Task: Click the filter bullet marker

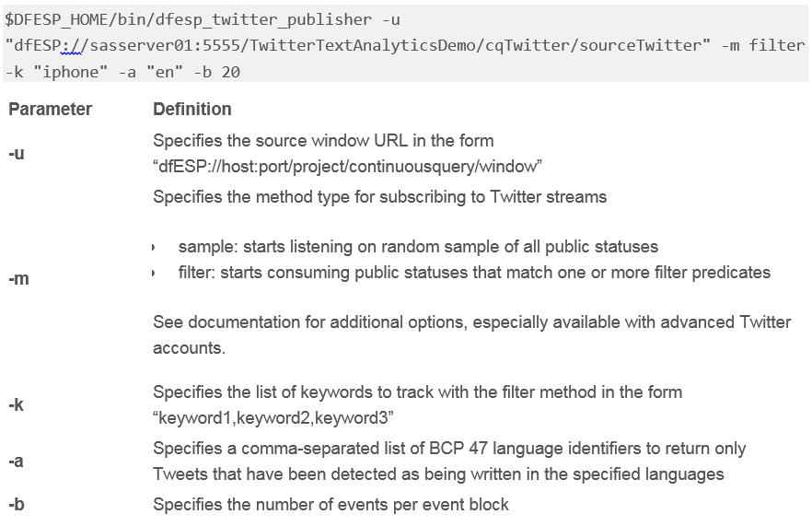Action: click(153, 273)
